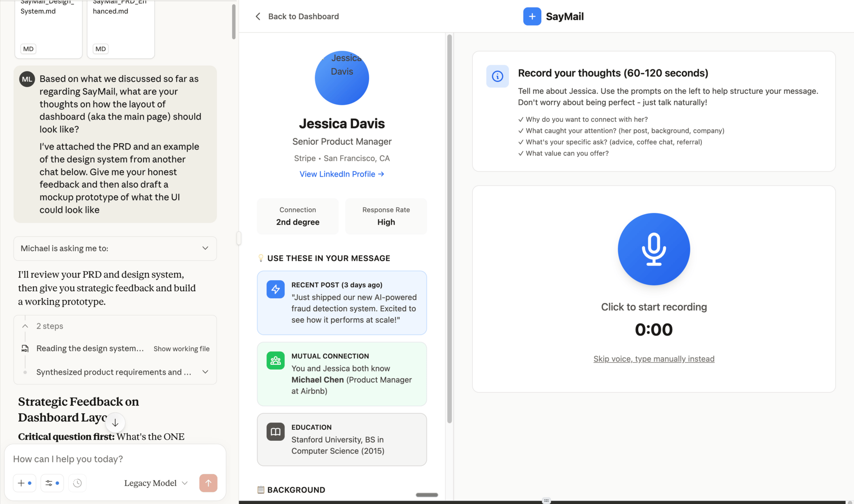Click the green Mutual Connection people icon

[x=275, y=360]
